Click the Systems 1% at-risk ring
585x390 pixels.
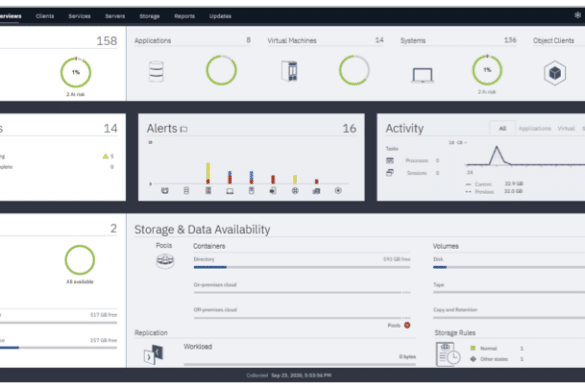click(x=487, y=70)
